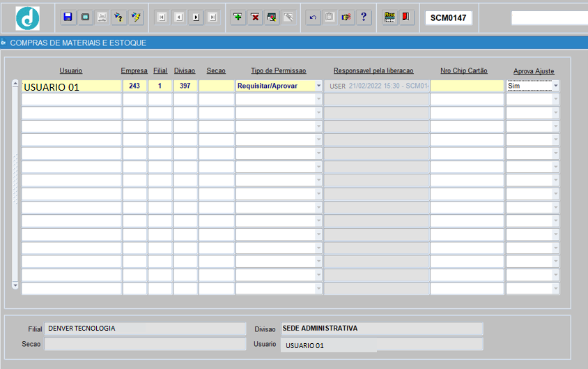
Task: Go to the next record arrow
Action: pos(196,17)
